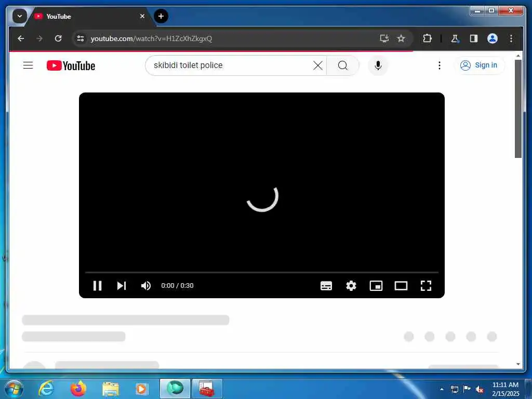Open Chrome Labs flask icon
Image resolution: width=532 pixels, height=399 pixels.
[x=455, y=38]
